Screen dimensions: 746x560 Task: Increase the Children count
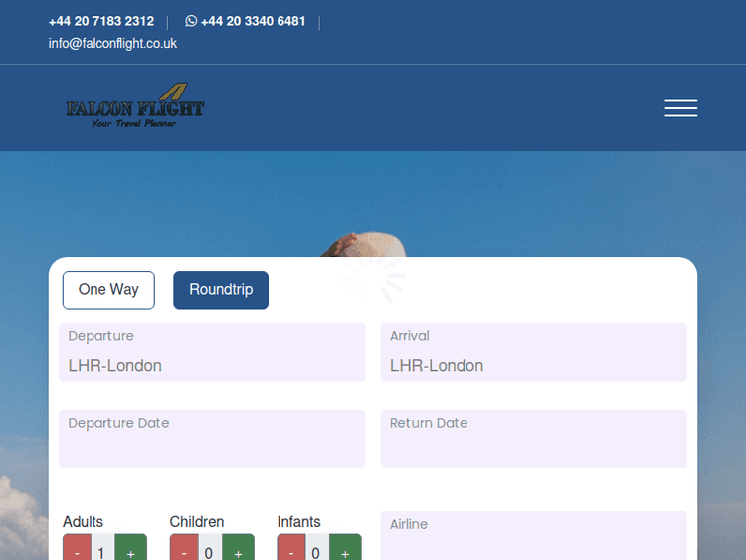(238, 548)
